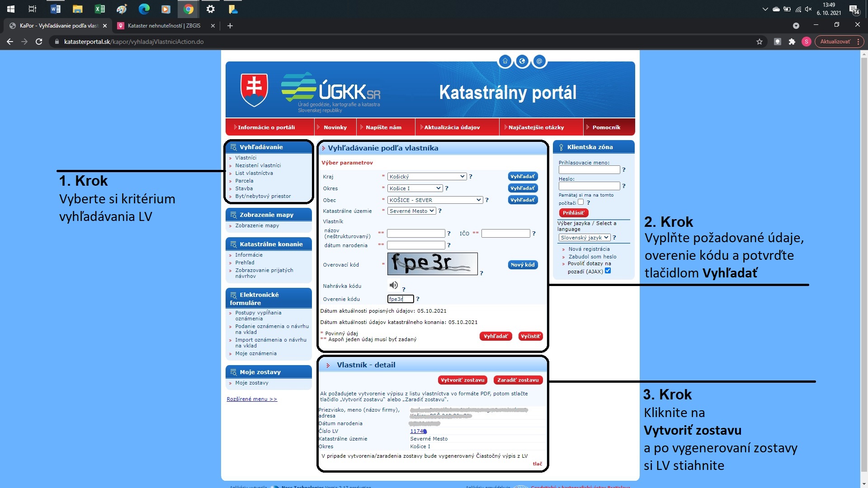Open the Obec dropdown showing KOŠICE - SEVER
868x488 pixels.
[435, 200]
